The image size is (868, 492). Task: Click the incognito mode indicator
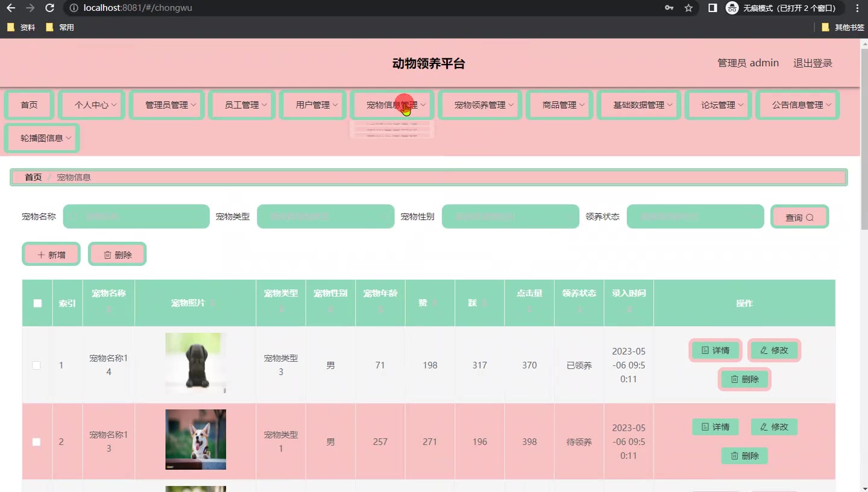pos(784,8)
